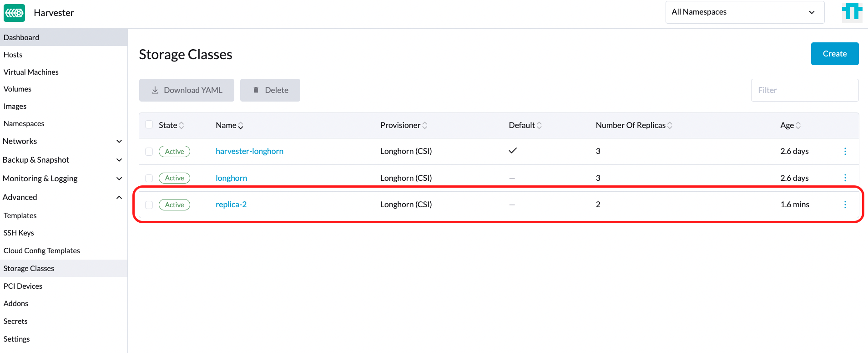Open the user avatar menu

pyautogui.click(x=852, y=12)
